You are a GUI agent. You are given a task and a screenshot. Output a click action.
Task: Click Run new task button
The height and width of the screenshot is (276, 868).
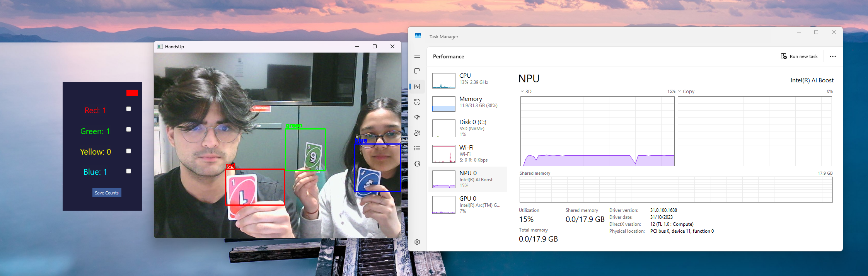point(799,56)
